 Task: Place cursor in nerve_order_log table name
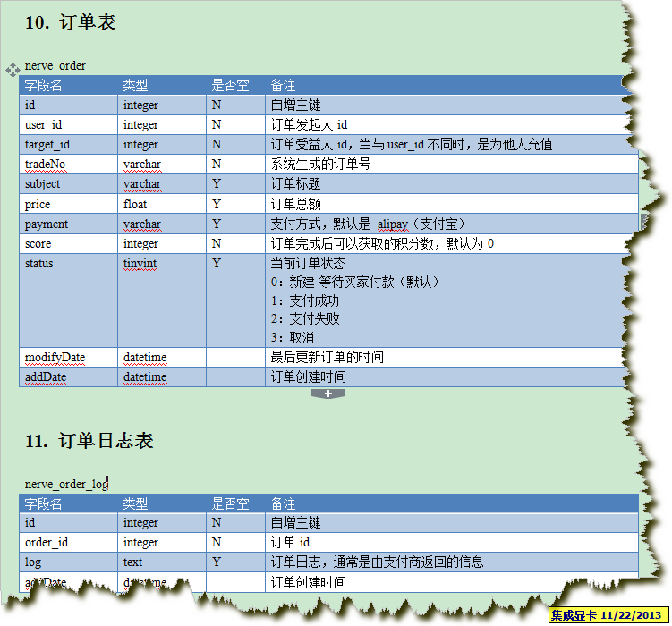coord(66,484)
